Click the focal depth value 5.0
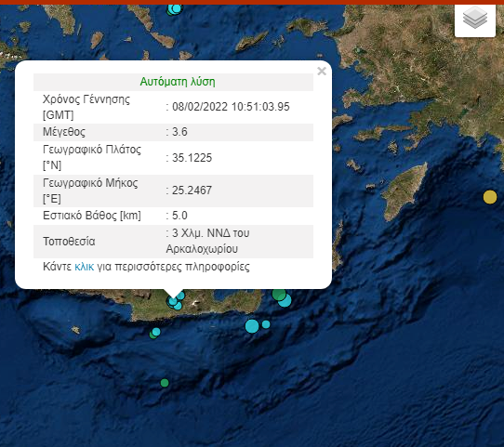The height and width of the screenshot is (447, 504). tap(179, 216)
